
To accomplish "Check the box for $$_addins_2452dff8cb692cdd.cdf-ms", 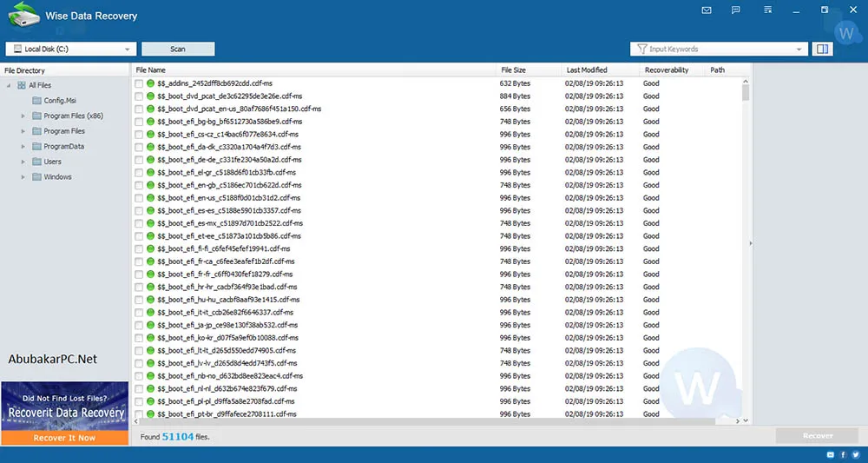I will click(138, 83).
